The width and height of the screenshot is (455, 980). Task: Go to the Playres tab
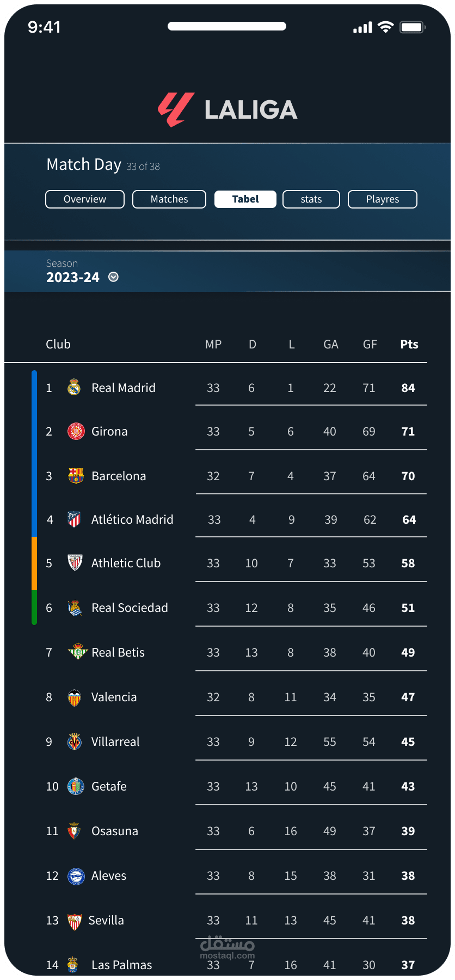pyautogui.click(x=383, y=199)
